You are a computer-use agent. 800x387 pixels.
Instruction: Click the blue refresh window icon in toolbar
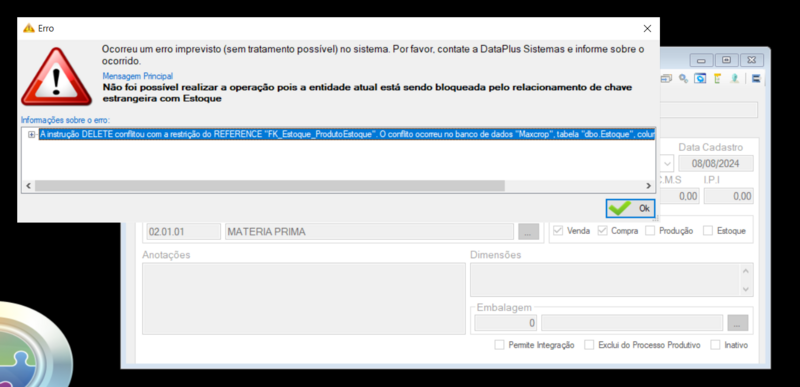(x=701, y=79)
